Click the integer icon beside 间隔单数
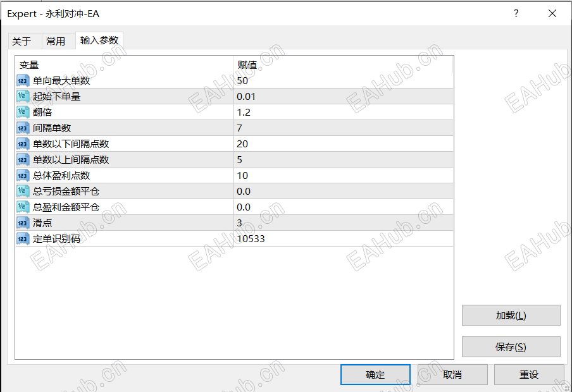Viewport: 572px width, 392px height. 23,128
